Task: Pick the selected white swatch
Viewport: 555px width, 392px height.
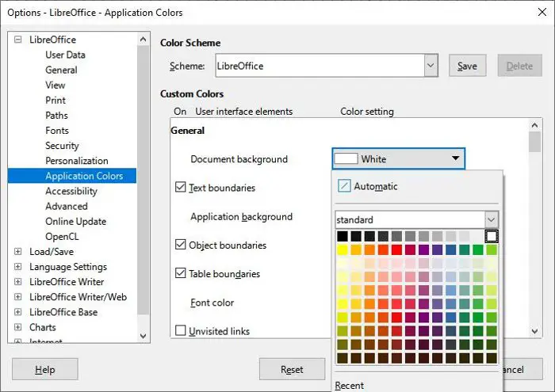Action: [492, 236]
